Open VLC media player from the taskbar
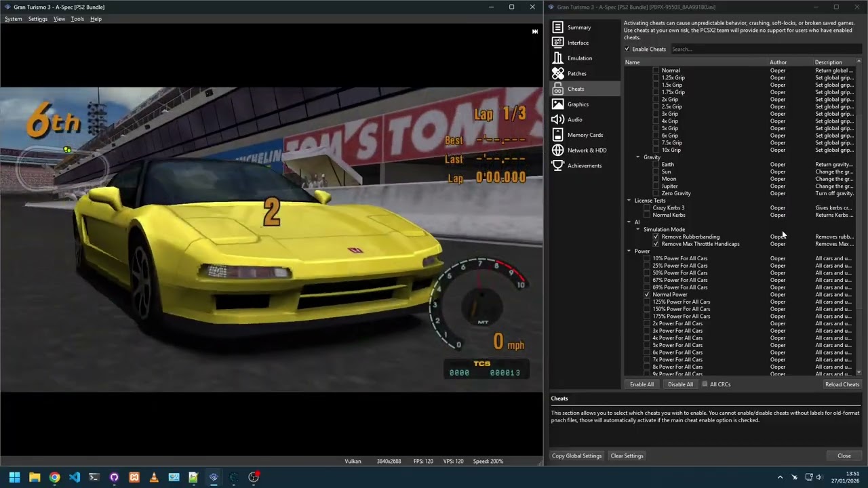The width and height of the screenshot is (868, 488). point(154,477)
